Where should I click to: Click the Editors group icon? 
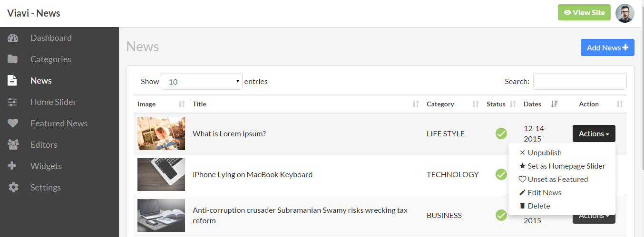13,145
